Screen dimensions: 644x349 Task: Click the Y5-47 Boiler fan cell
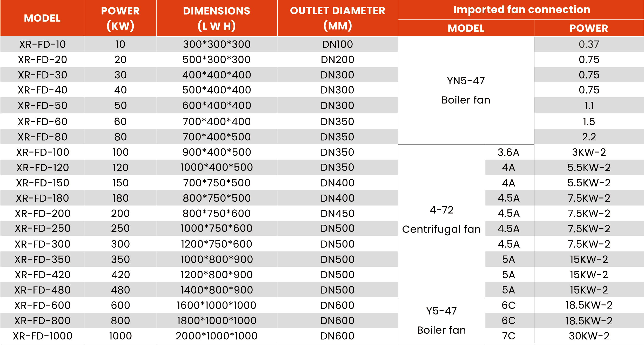441,320
